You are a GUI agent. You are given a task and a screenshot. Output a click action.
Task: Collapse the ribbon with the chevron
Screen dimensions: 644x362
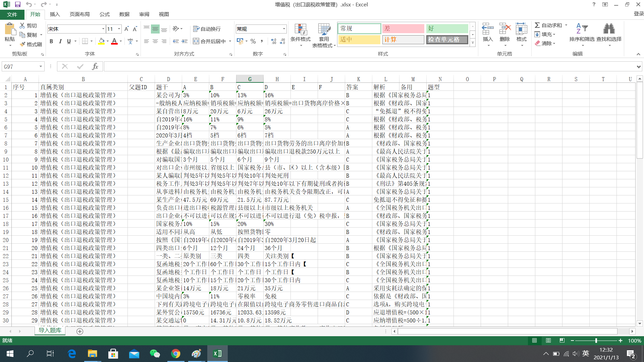click(x=638, y=54)
